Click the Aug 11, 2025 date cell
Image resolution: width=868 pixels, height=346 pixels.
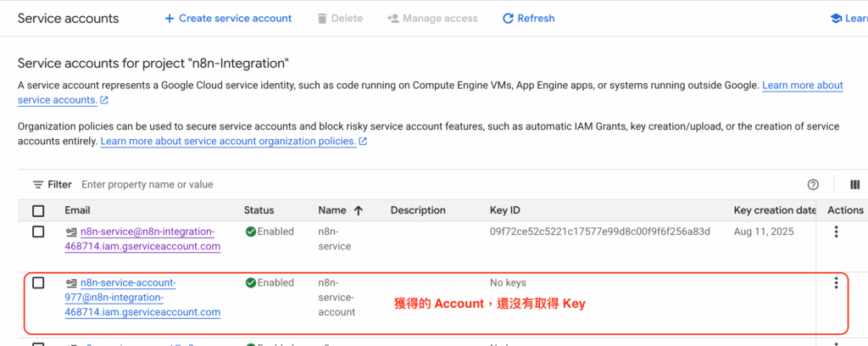pyautogui.click(x=764, y=231)
